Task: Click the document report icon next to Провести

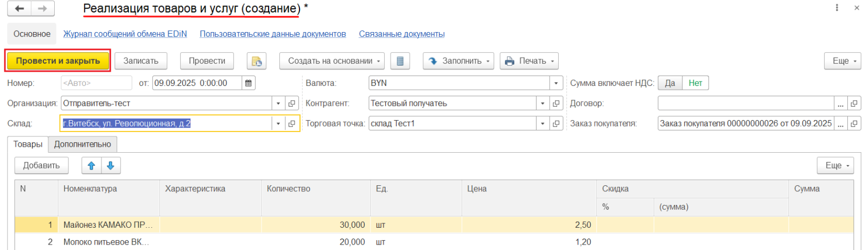Action: tap(257, 61)
